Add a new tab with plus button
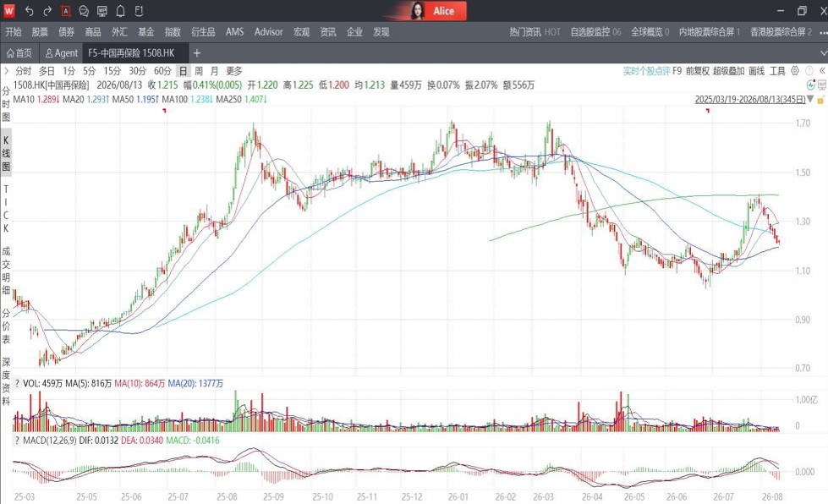The image size is (828, 504). (x=197, y=53)
